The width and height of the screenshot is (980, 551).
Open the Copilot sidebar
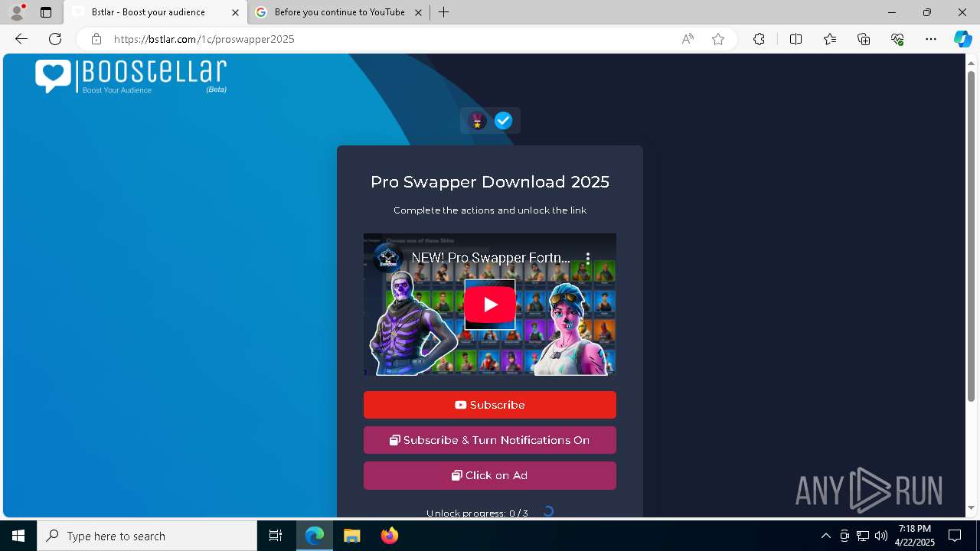(x=962, y=39)
